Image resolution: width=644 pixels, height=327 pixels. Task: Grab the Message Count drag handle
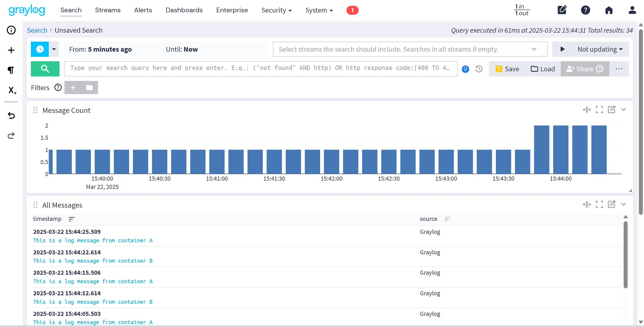point(35,110)
